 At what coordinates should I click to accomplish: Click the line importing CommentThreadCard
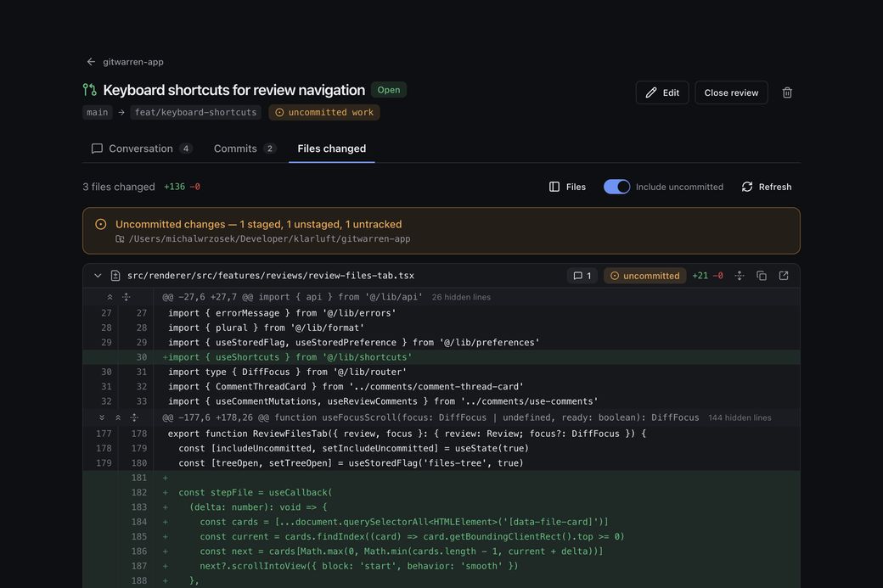pos(441,387)
